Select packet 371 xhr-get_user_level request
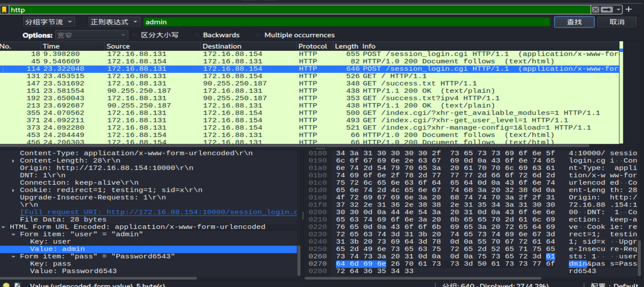The height and width of the screenshot is (287, 644). 310,120
